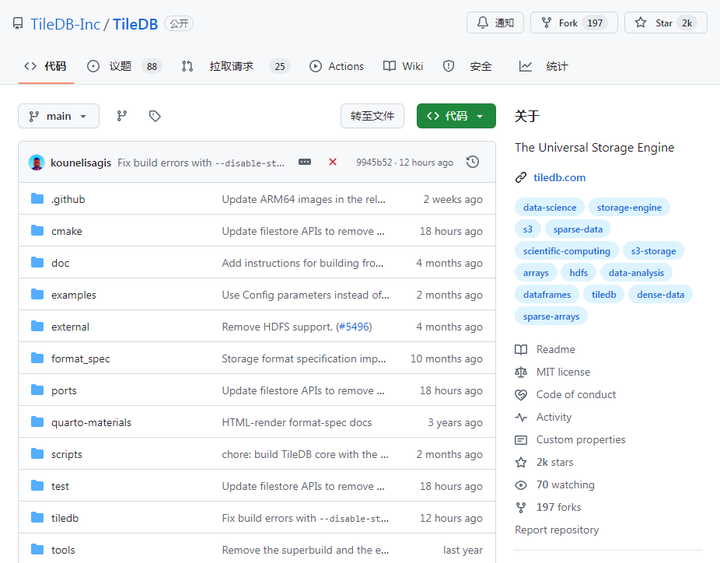This screenshot has width=720, height=563.
Task: Click the branches icon next to main
Action: [x=122, y=116]
